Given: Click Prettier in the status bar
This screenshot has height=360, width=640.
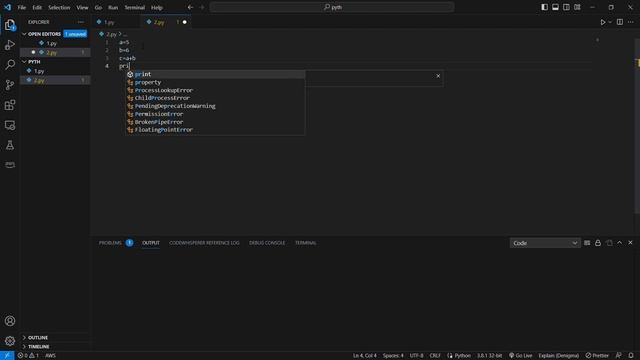Looking at the screenshot, I should (x=597, y=356).
